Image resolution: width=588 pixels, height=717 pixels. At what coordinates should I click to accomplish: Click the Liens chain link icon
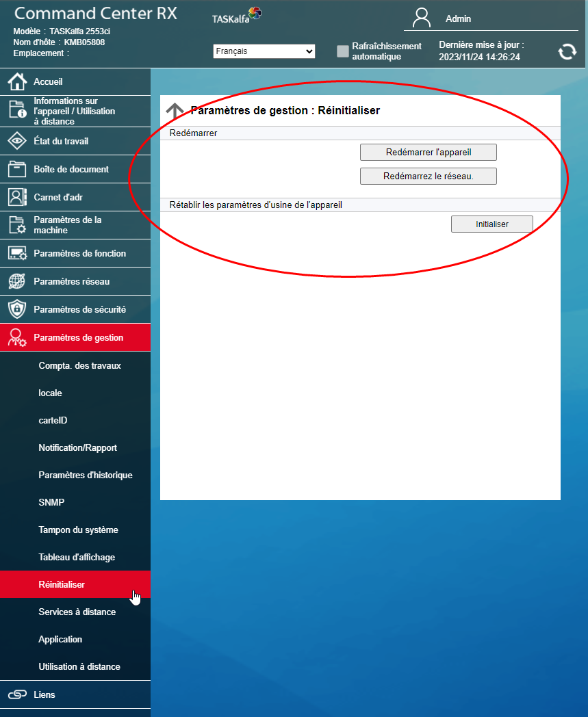17,694
